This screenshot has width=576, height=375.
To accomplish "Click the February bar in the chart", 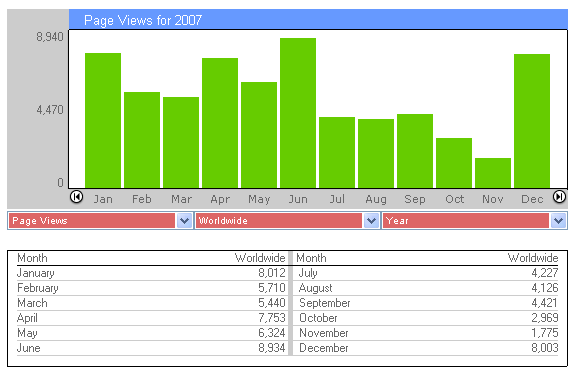I will [142, 140].
